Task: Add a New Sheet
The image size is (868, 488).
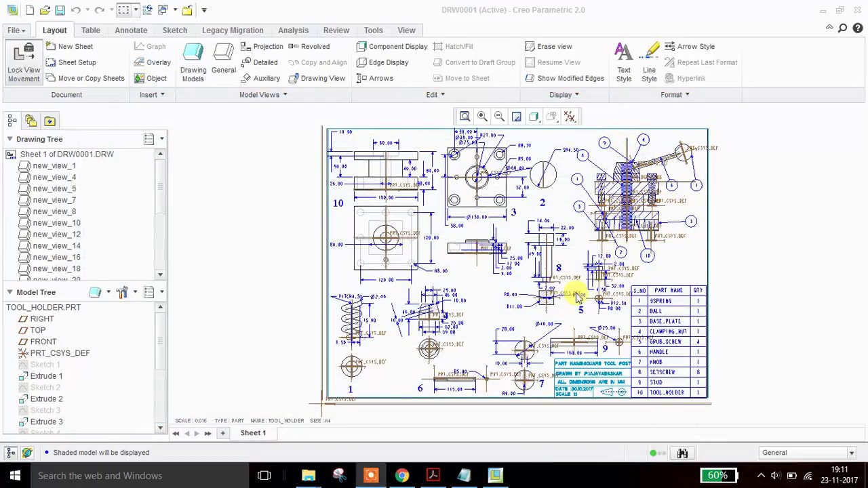Action: [x=69, y=46]
